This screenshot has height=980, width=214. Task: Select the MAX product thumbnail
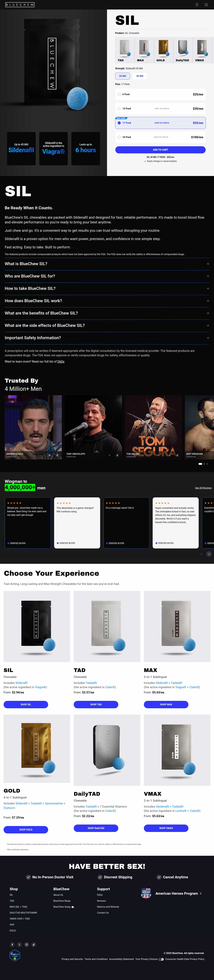tap(144, 50)
